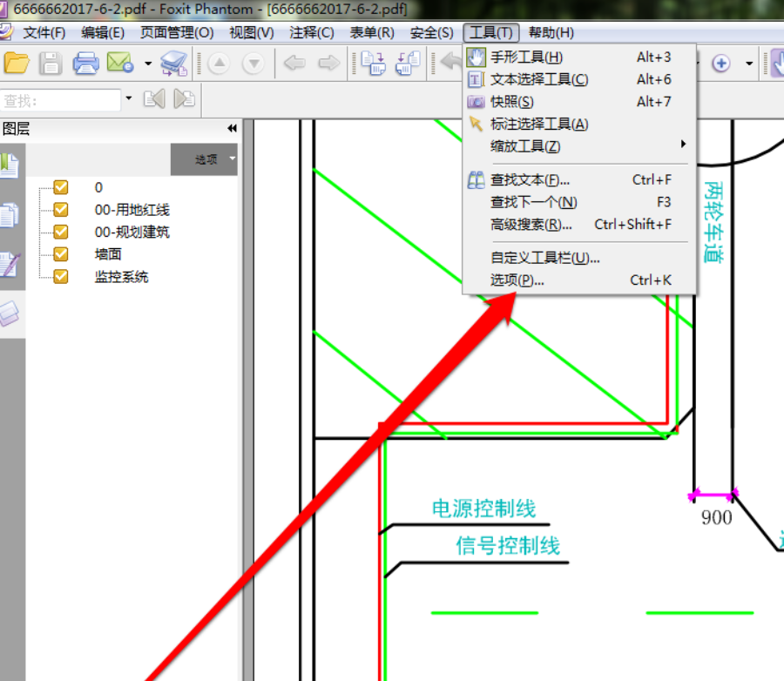Select layer name 0 in the layers tree
This screenshot has height=681, width=784.
pos(98,187)
